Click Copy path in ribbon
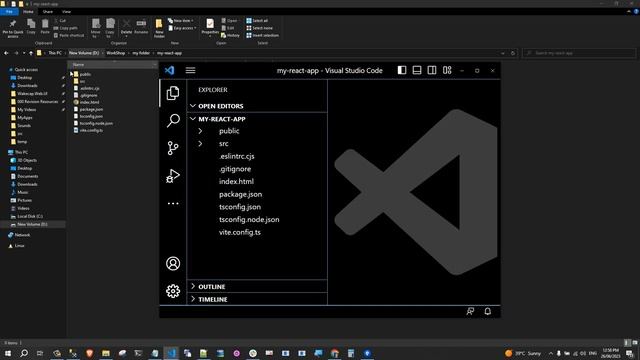 click(65, 28)
